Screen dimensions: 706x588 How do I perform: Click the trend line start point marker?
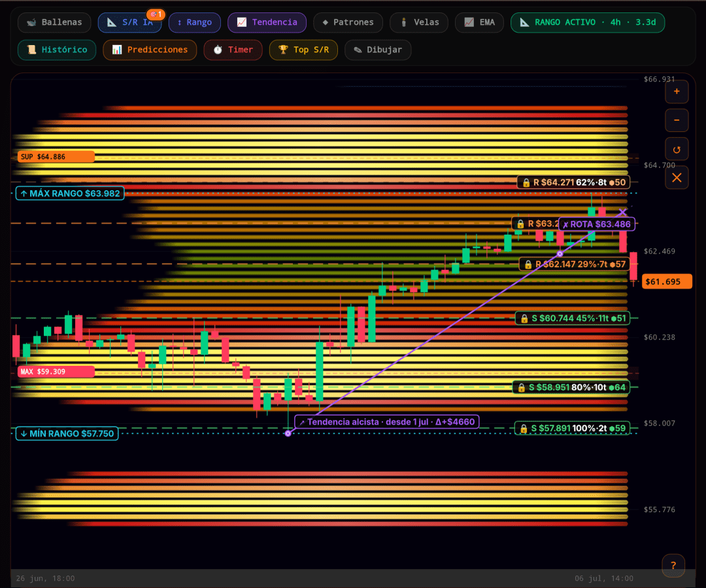pyautogui.click(x=288, y=433)
